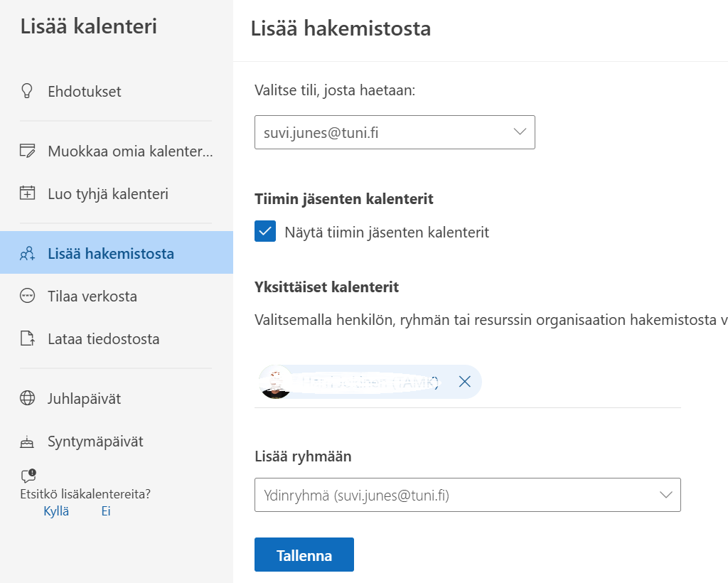The image size is (728, 583).
Task: Click the Etsitkö lisäkalentereita? text
Action: [x=85, y=494]
